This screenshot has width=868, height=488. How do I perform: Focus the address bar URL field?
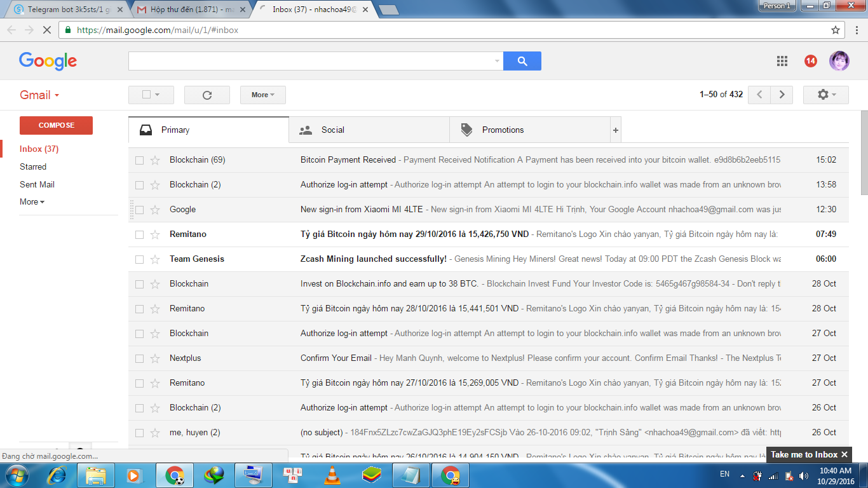pos(445,30)
